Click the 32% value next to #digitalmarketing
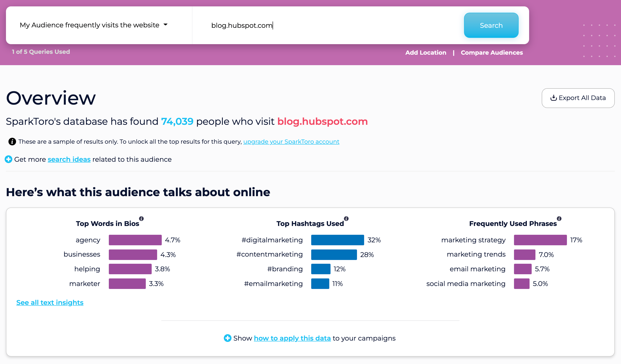The image size is (621, 364). pos(374,240)
